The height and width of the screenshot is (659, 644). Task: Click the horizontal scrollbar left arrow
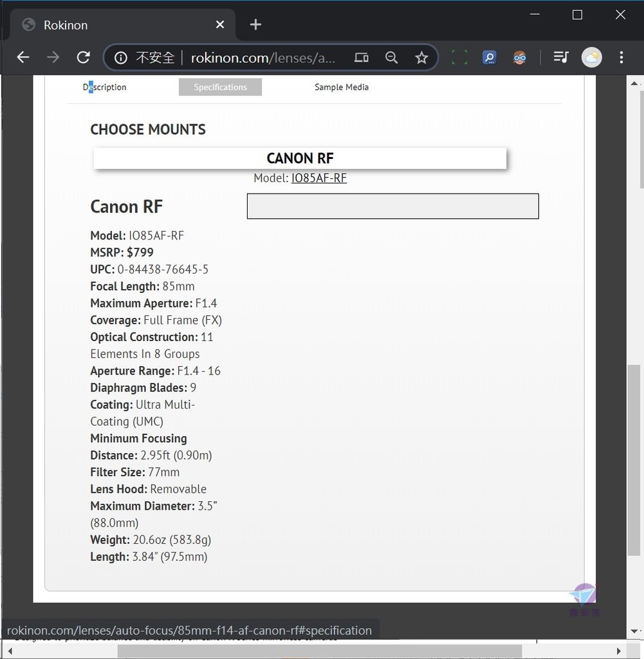pyautogui.click(x=10, y=651)
